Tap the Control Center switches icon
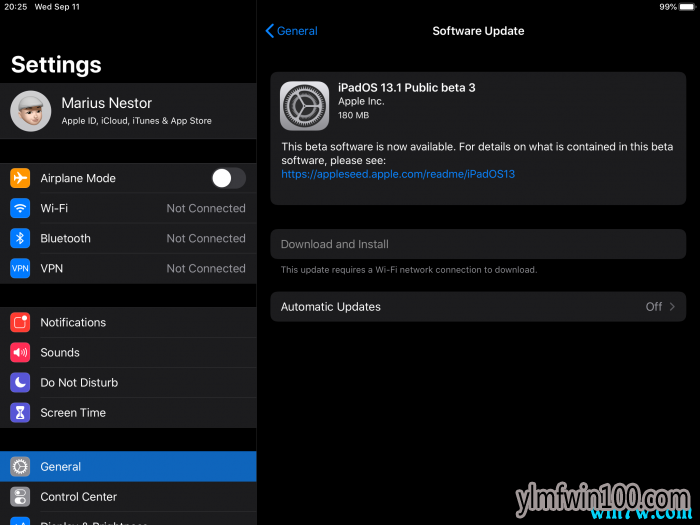The width and height of the screenshot is (700, 525). [20, 497]
